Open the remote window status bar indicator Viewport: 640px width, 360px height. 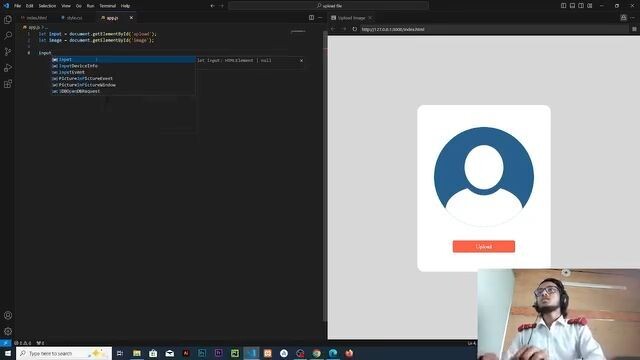5,343
